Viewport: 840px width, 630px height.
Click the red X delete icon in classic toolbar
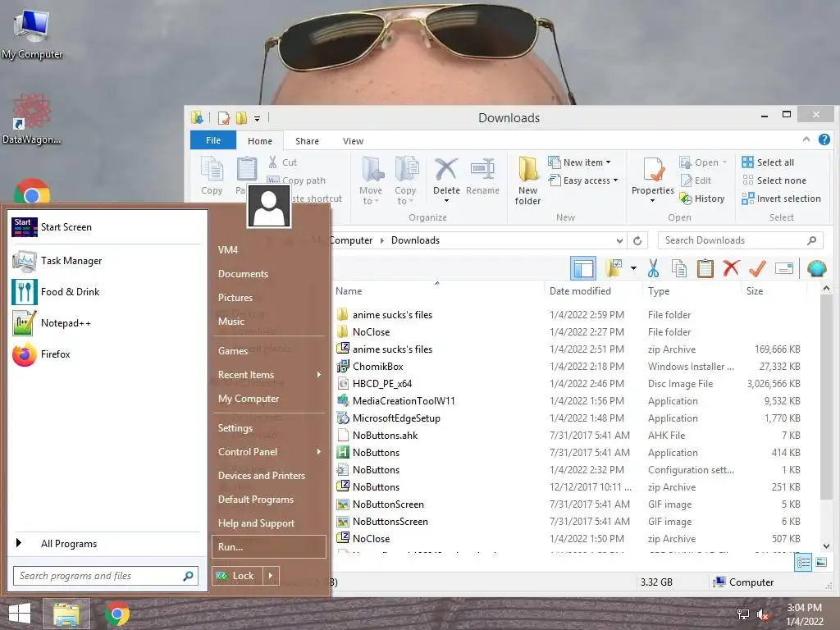pos(731,268)
